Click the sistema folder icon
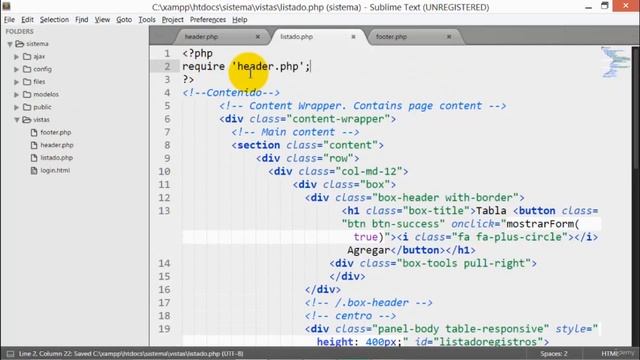Image resolution: width=640 pixels, height=360 pixels. click(20, 44)
